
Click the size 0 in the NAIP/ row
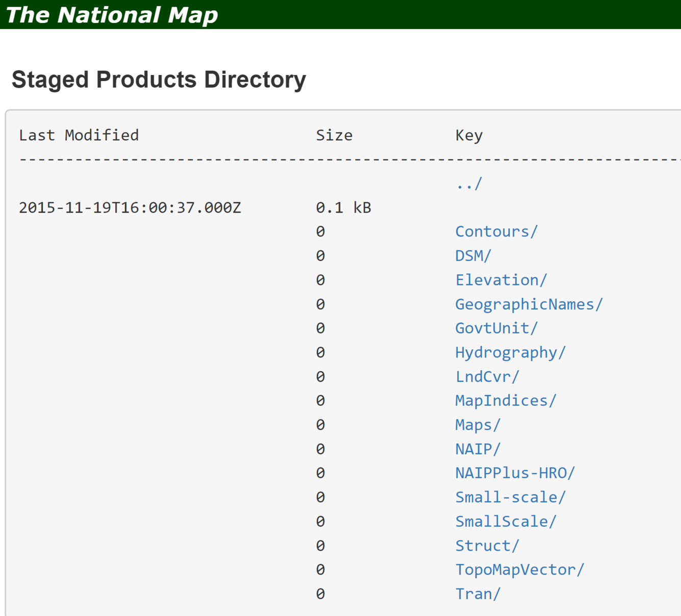320,449
